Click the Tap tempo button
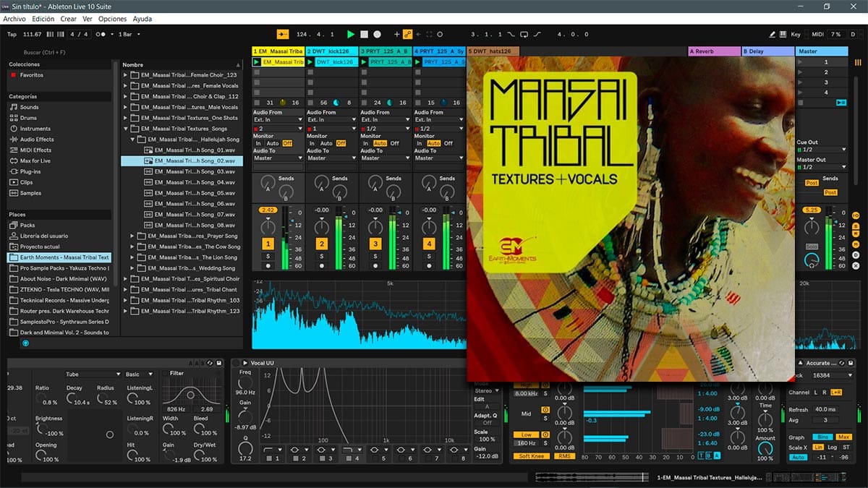 [x=12, y=34]
